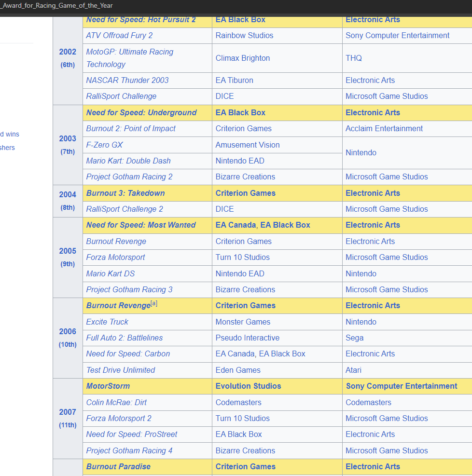Open the EA Tiburon link

point(234,80)
